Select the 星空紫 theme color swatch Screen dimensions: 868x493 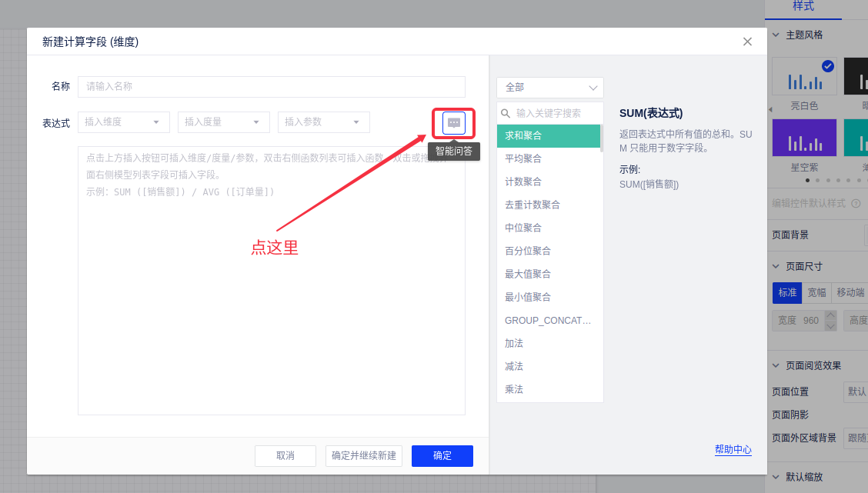[x=803, y=139]
